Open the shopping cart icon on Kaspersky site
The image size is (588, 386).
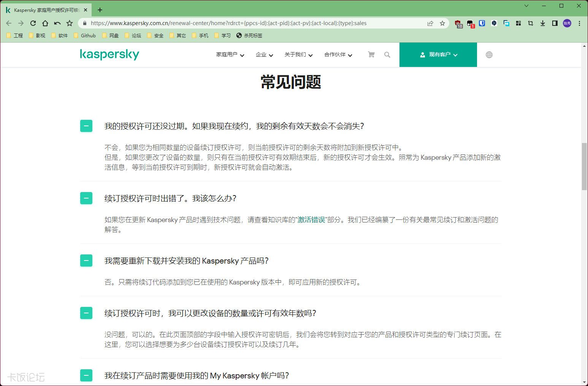pos(371,55)
